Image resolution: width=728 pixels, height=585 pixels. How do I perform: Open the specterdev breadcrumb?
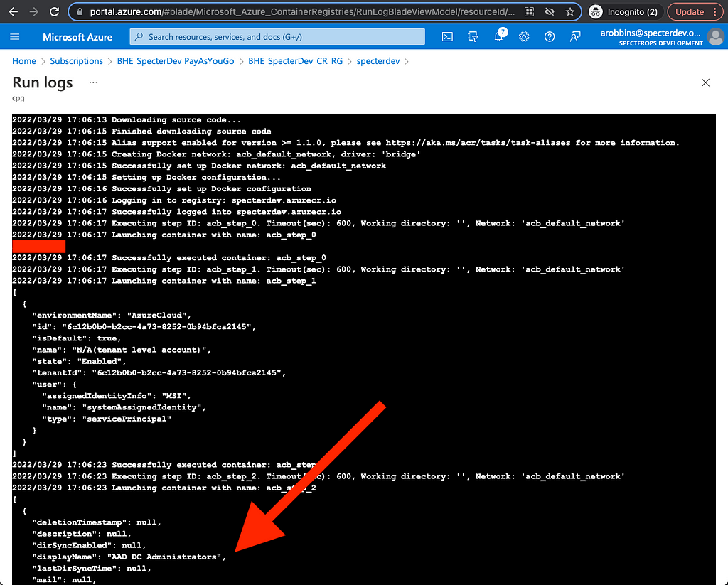(x=378, y=61)
